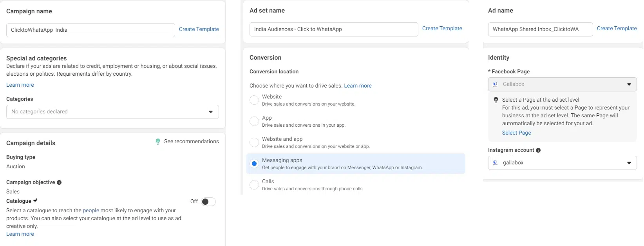Screen dimensions: 644x246
Task: Click Create Template next to Ad name
Action: tap(617, 29)
